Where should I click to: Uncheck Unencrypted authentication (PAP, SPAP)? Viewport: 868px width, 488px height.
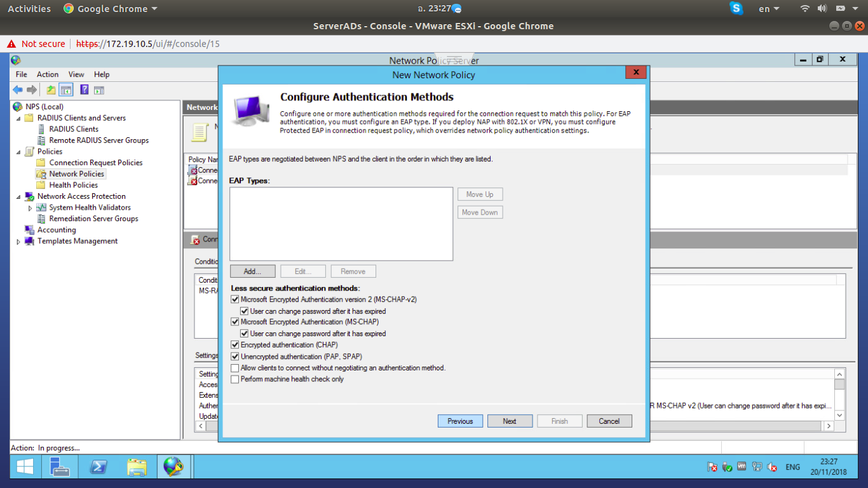coord(235,356)
